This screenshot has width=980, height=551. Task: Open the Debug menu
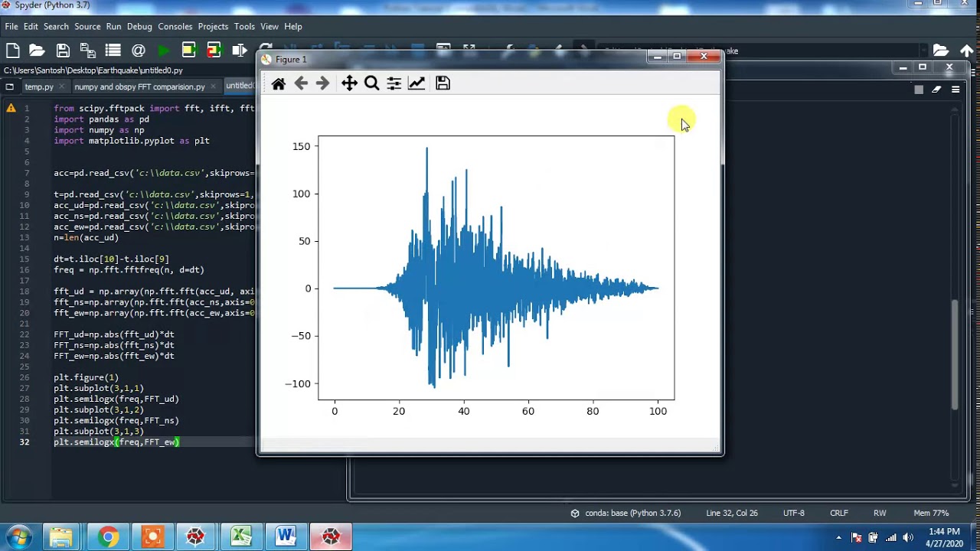[139, 26]
